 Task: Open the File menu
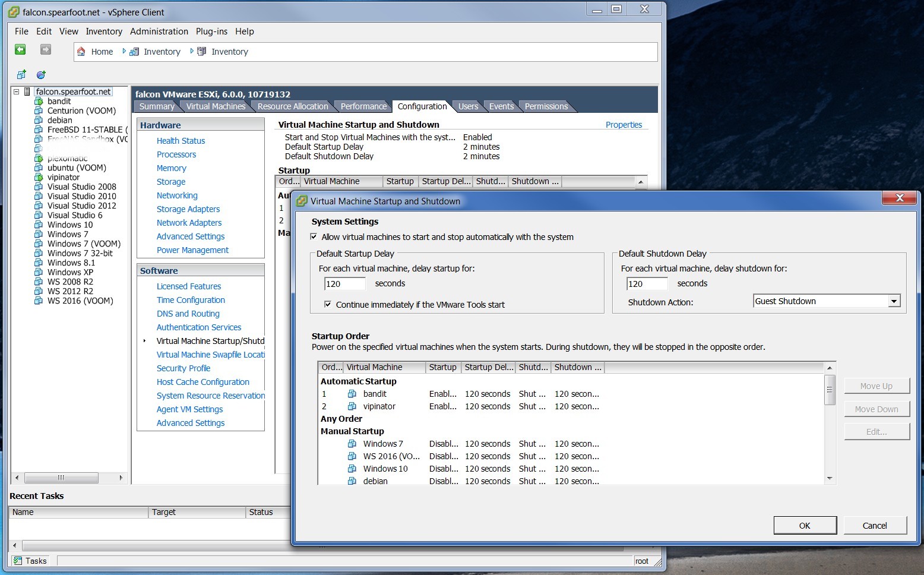point(21,31)
